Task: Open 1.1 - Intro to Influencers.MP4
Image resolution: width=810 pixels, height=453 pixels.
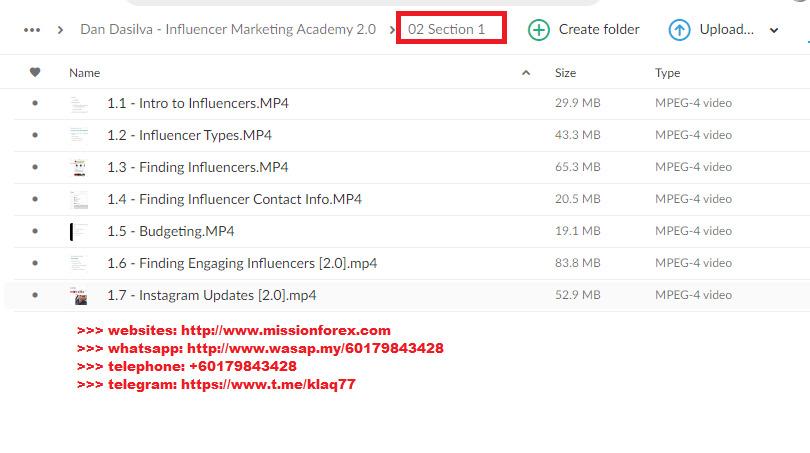Action: [198, 103]
